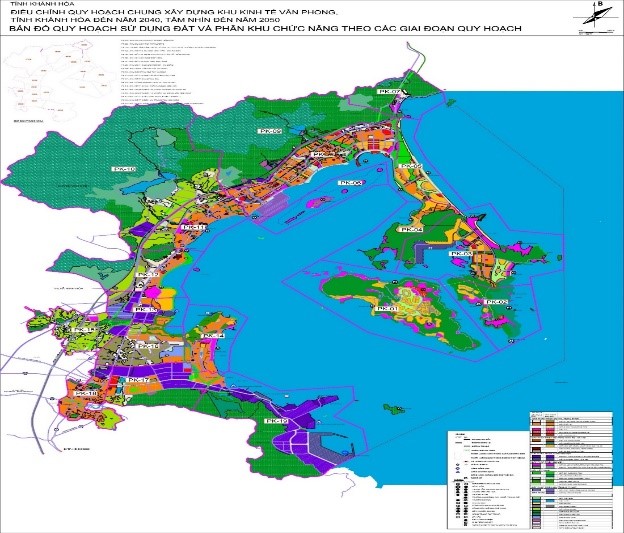
Task: Click the PK-10 label on green area
Action: coord(124,170)
